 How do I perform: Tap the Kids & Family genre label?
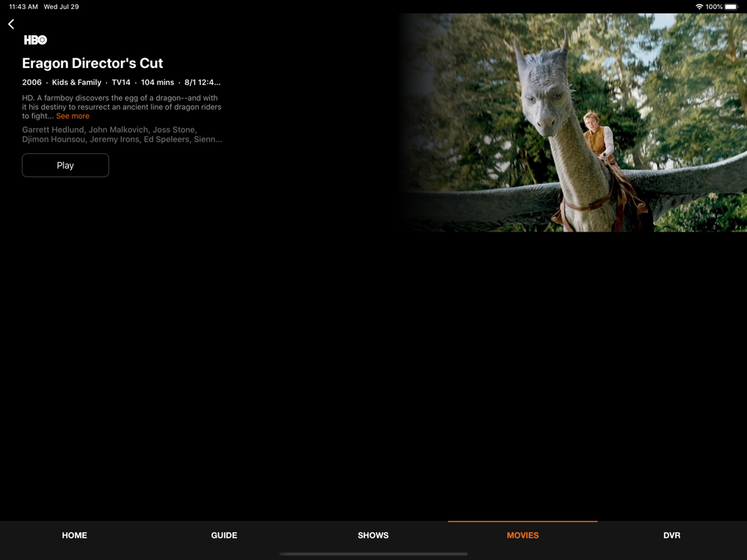click(77, 82)
